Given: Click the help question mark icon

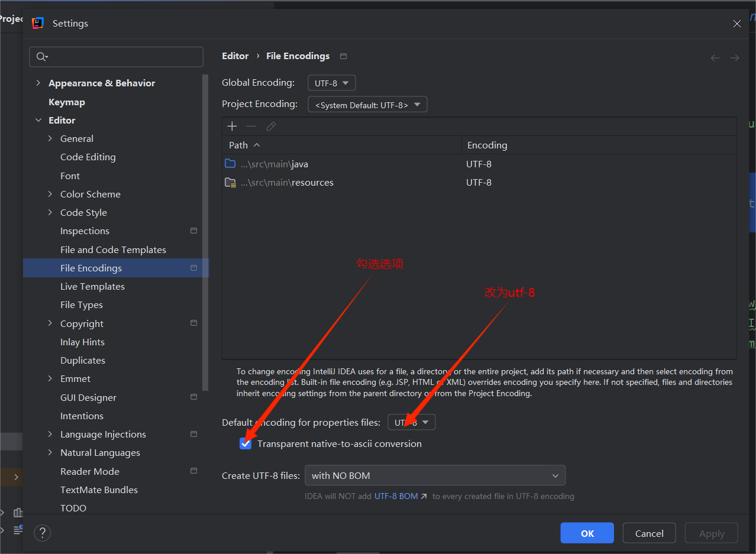Looking at the screenshot, I should [x=42, y=533].
